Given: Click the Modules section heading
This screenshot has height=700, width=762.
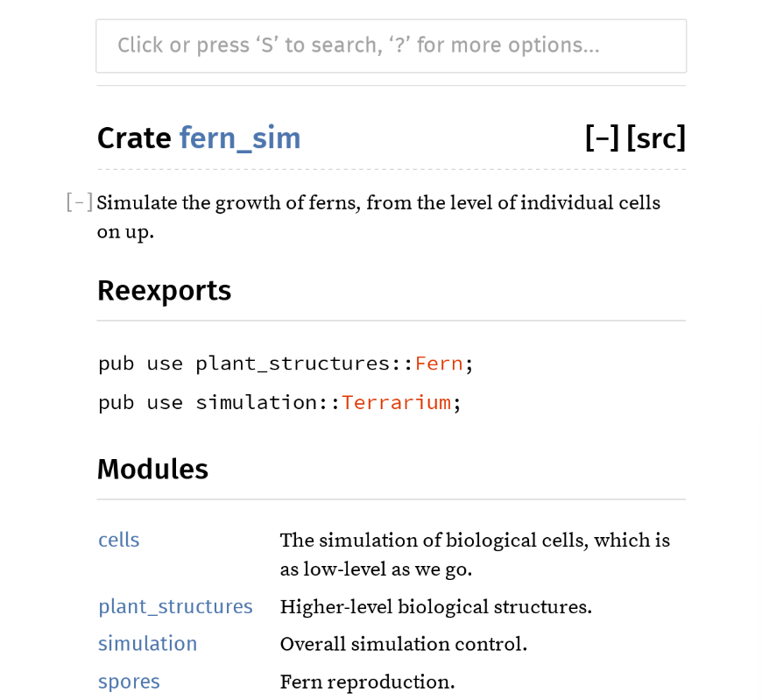Looking at the screenshot, I should coord(152,469).
